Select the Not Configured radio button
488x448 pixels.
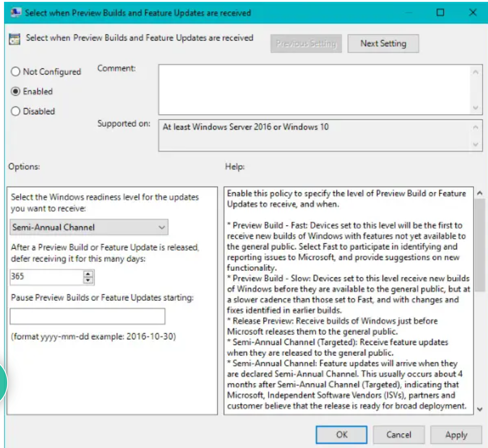tap(46, 72)
